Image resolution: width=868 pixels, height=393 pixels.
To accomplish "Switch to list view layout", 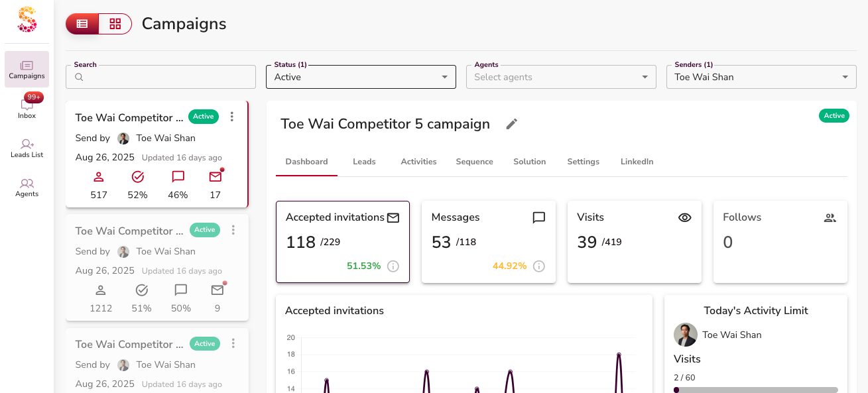I will pyautogui.click(x=82, y=24).
